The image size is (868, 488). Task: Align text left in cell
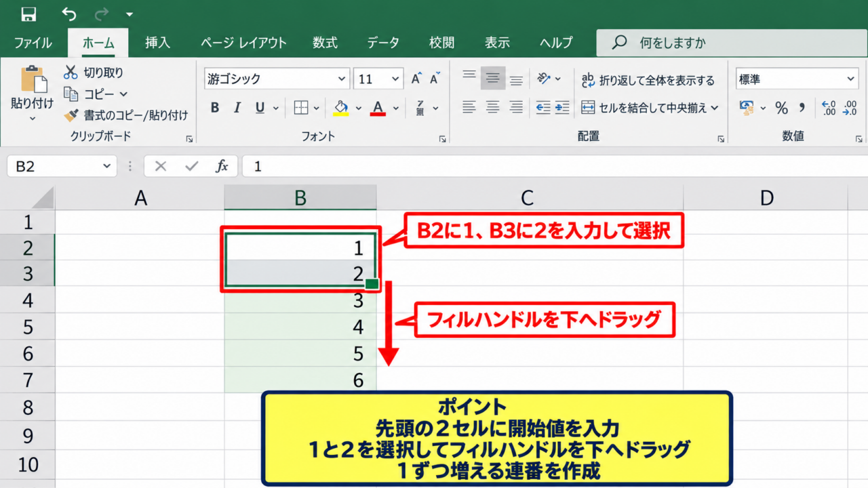click(469, 107)
